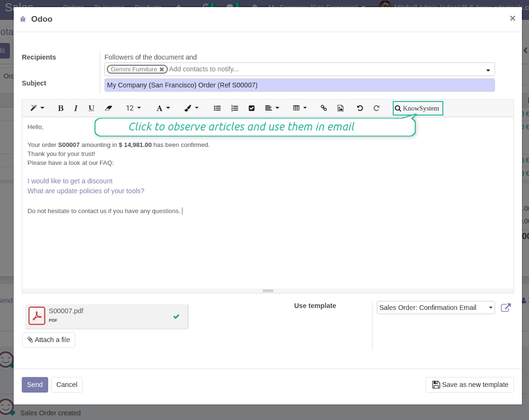Viewport: 529px width, 420px height.
Task: Close the Odoo dialog
Action: pos(513,18)
